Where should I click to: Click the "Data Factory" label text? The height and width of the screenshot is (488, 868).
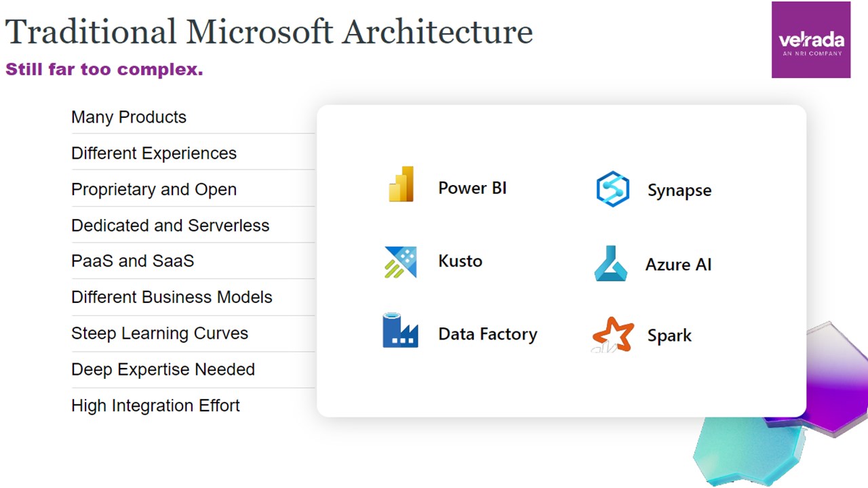point(488,334)
